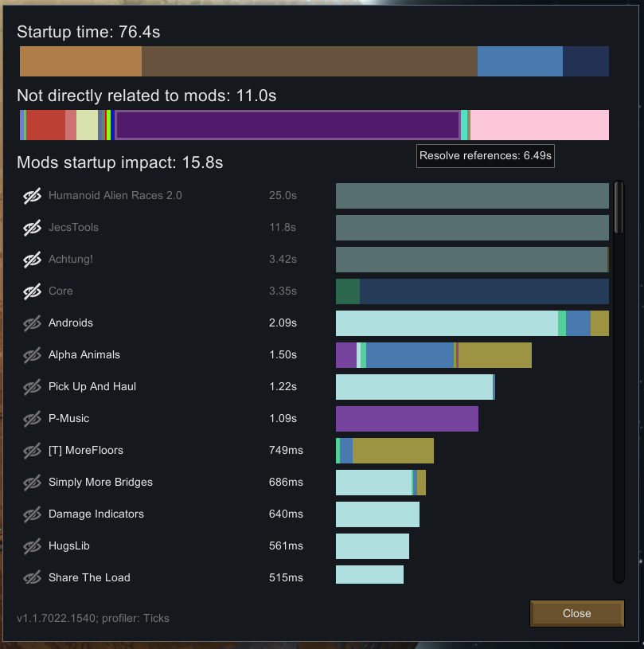Click the version text v1.1.7022.1540

click(x=57, y=619)
